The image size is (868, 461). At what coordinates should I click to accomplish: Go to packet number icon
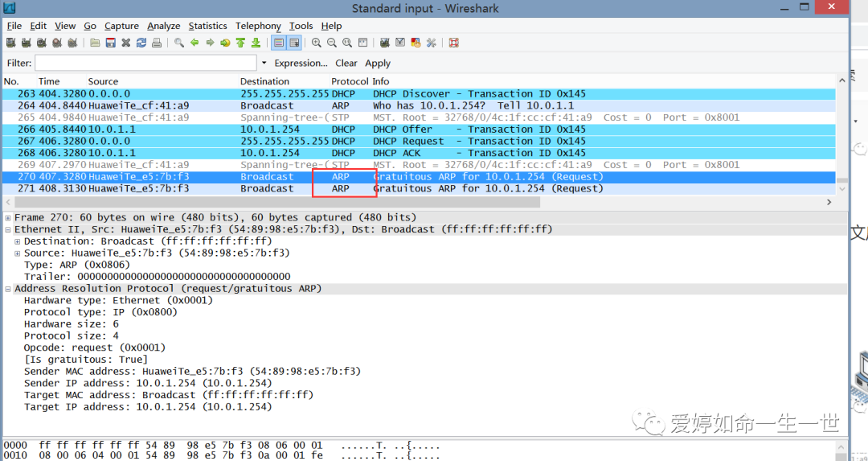click(225, 43)
